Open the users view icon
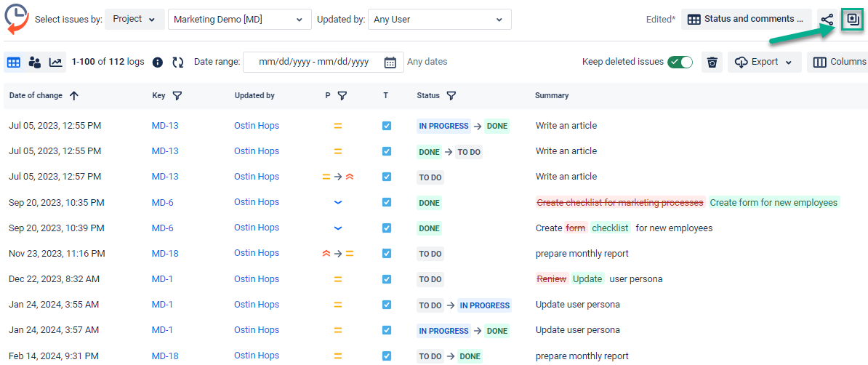This screenshot has width=868, height=365. (34, 63)
